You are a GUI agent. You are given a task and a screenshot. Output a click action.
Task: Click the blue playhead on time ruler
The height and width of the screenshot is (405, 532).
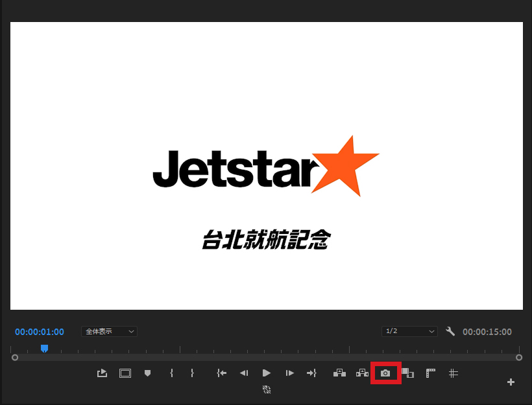(x=44, y=349)
